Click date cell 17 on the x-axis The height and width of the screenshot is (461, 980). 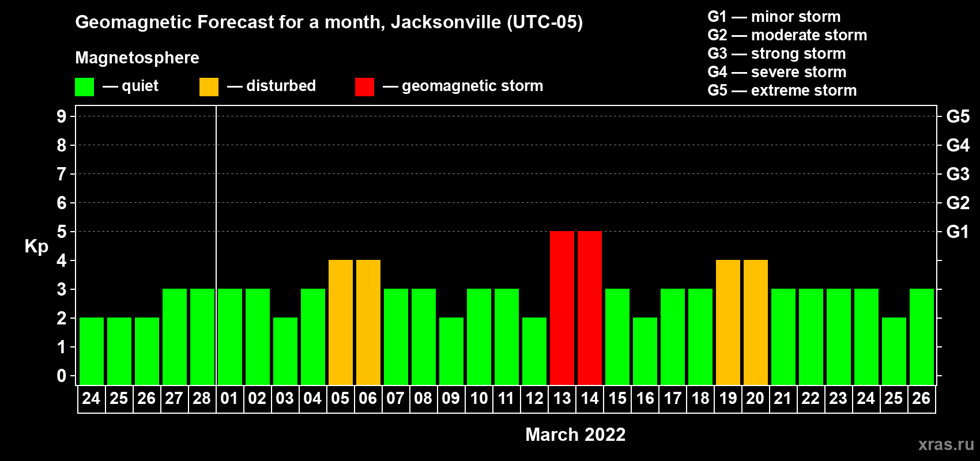[x=673, y=399]
